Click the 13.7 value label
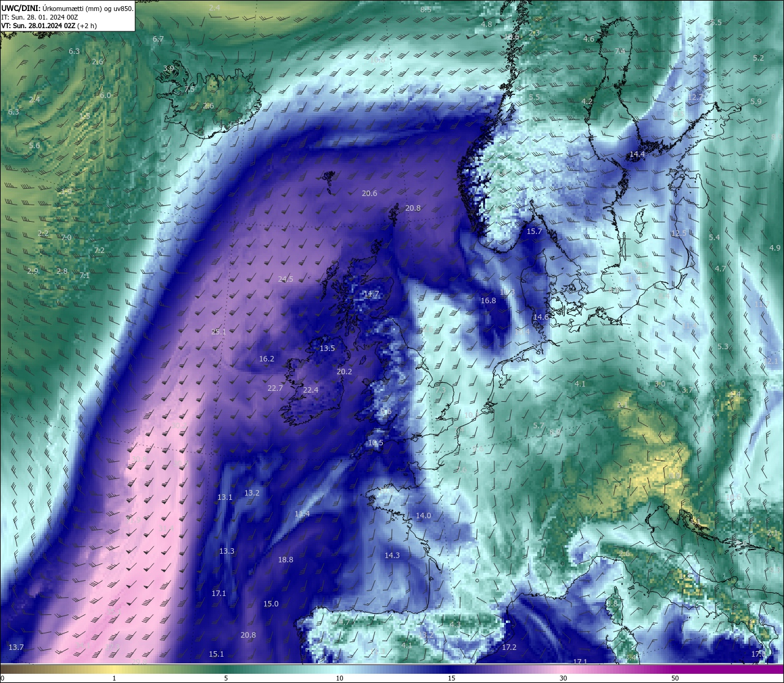 click(16, 647)
